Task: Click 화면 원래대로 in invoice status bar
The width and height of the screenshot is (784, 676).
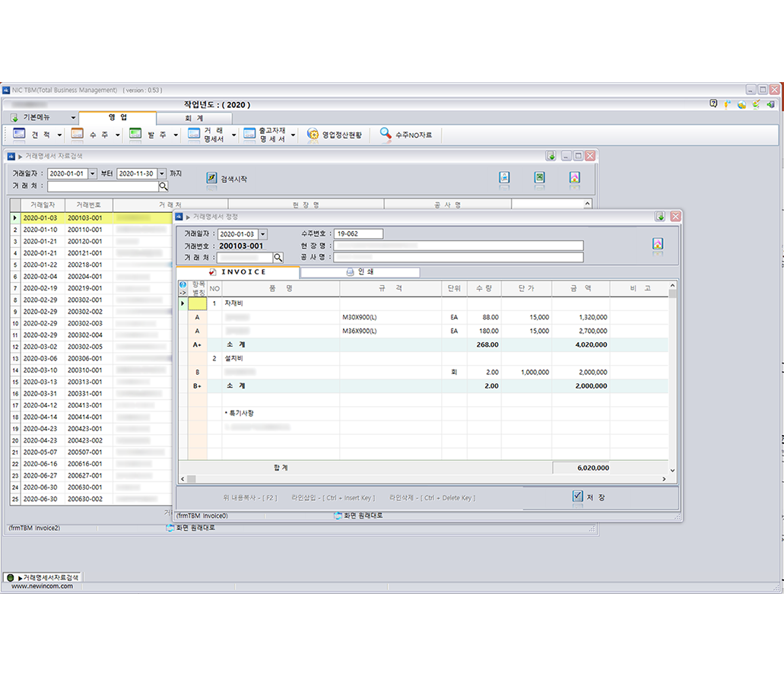Action: (357, 516)
